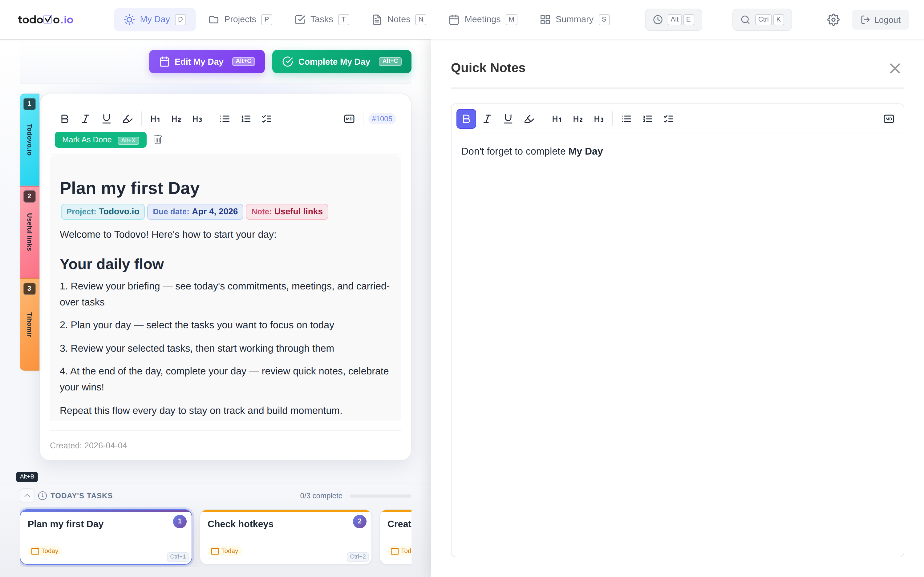Image resolution: width=924 pixels, height=577 pixels.
Task: Click Note: Useful links tag
Action: point(287,212)
